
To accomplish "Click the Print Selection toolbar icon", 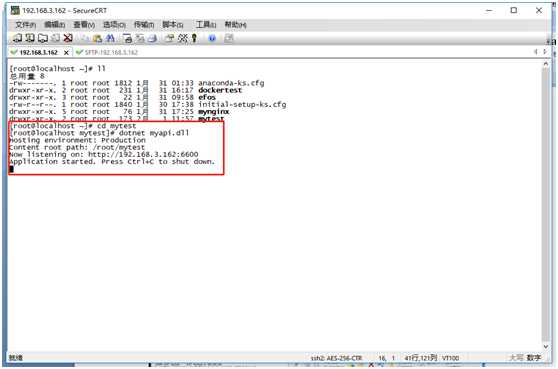I will point(140,38).
